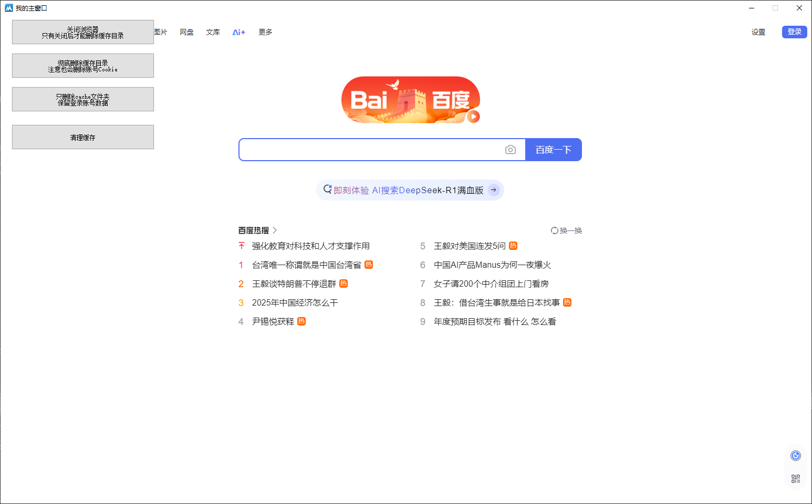This screenshot has width=812, height=504.
Task: Open hot search 中国AI产品Manus为何一夜爆火
Action: click(x=493, y=265)
